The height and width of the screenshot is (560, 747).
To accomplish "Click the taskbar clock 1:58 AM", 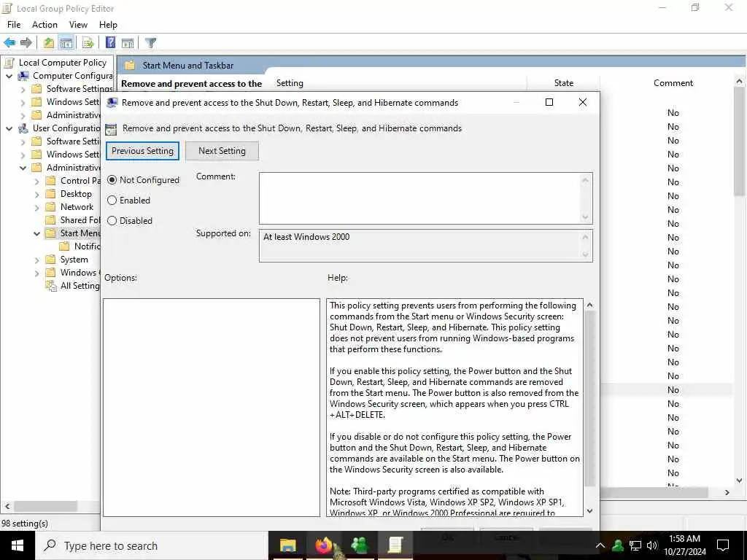I will click(x=684, y=539).
